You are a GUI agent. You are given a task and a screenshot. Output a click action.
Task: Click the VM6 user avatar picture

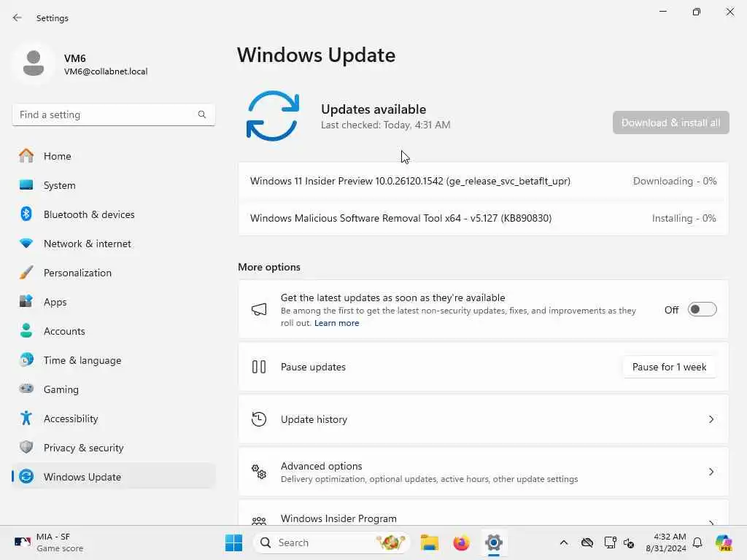[34, 63]
